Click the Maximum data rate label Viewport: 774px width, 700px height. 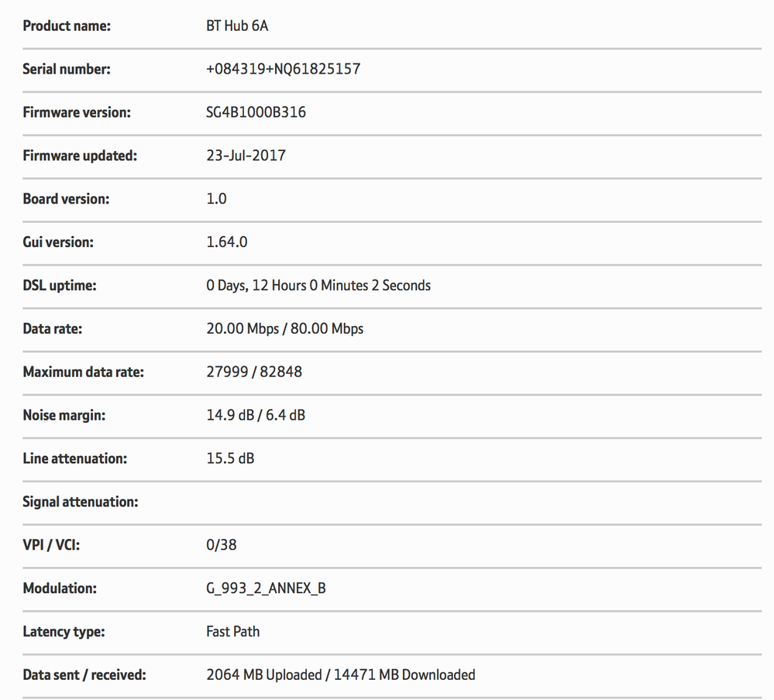tap(84, 372)
